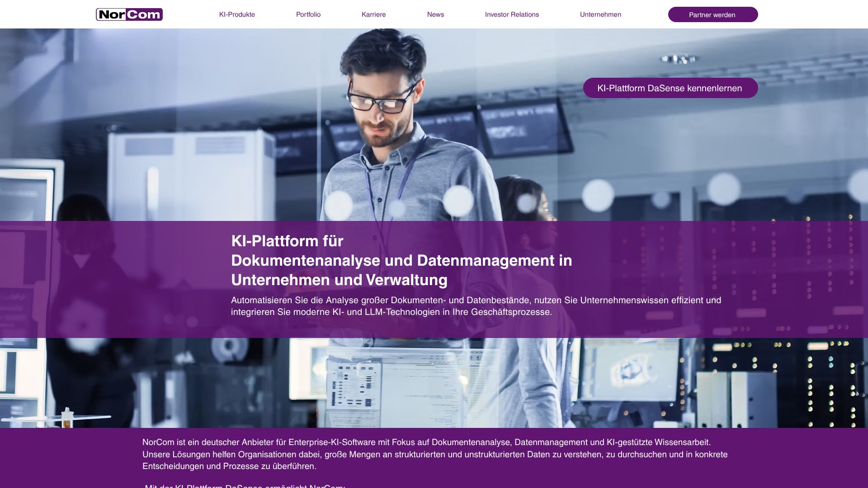Open the KI-Produkte menu

click(x=237, y=14)
